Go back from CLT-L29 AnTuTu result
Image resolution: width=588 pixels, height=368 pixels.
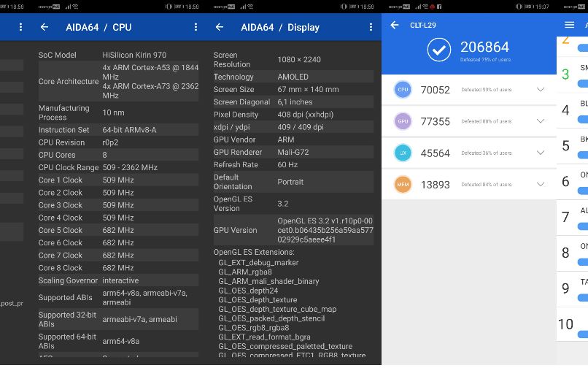click(x=395, y=25)
